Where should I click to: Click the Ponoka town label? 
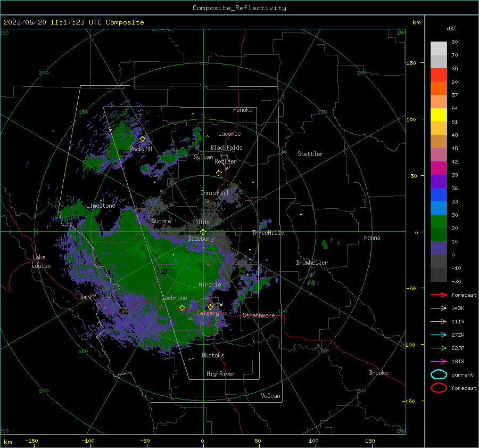(243, 110)
